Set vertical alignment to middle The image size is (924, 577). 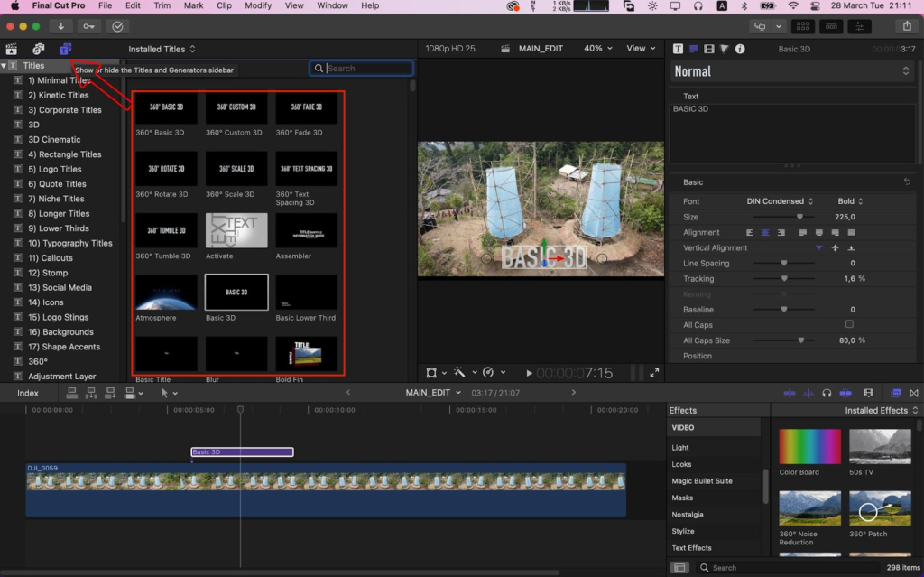pos(835,247)
